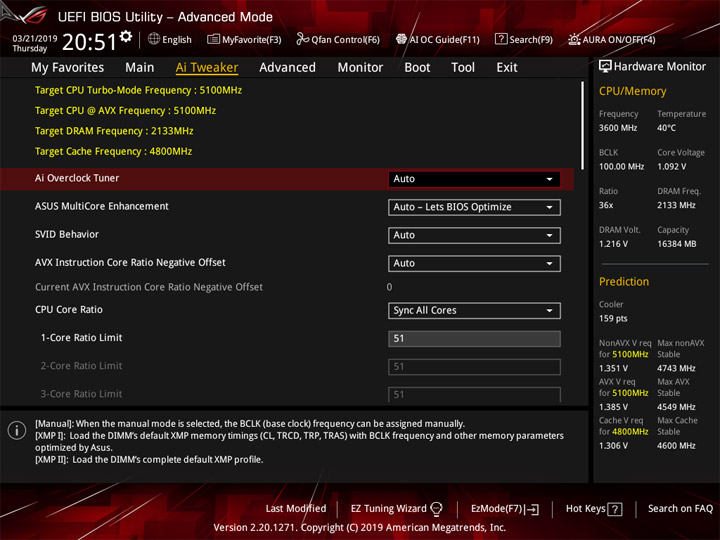Select the Exit tab
Image resolution: width=720 pixels, height=540 pixels.
point(507,68)
